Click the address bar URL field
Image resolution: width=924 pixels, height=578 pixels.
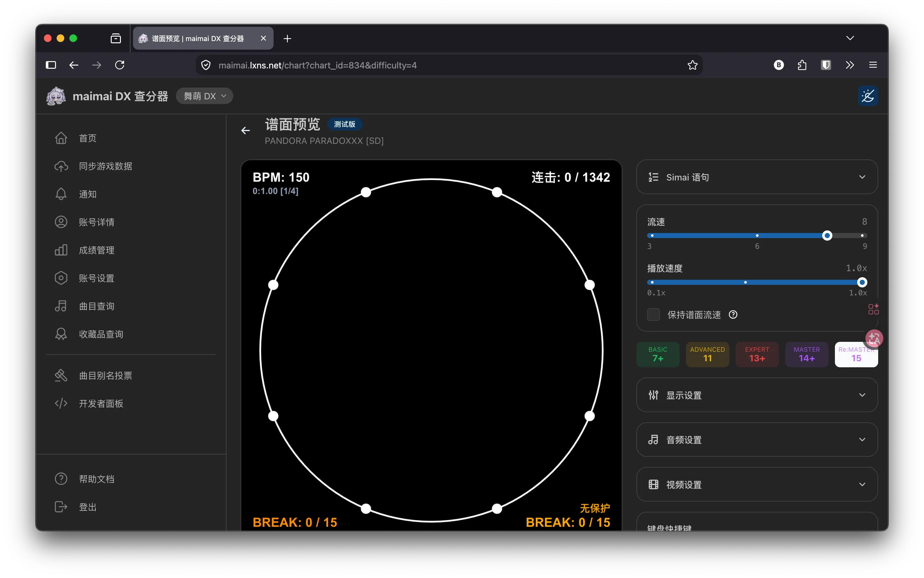click(449, 65)
